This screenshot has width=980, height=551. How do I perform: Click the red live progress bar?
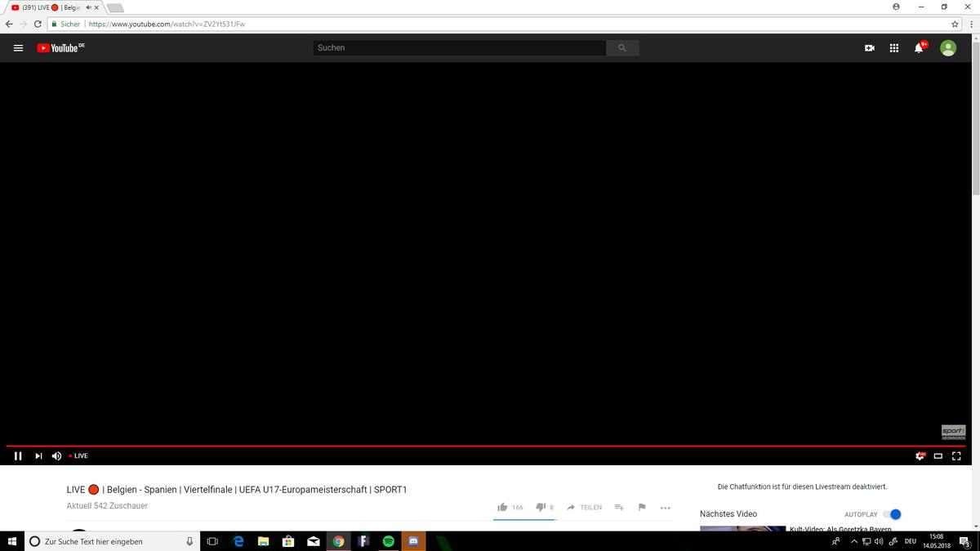coord(485,446)
